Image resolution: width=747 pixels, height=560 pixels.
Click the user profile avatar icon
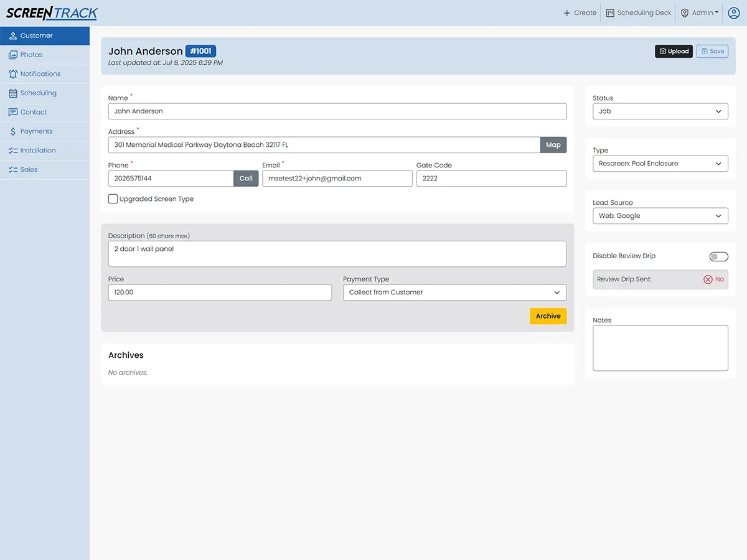click(x=733, y=13)
